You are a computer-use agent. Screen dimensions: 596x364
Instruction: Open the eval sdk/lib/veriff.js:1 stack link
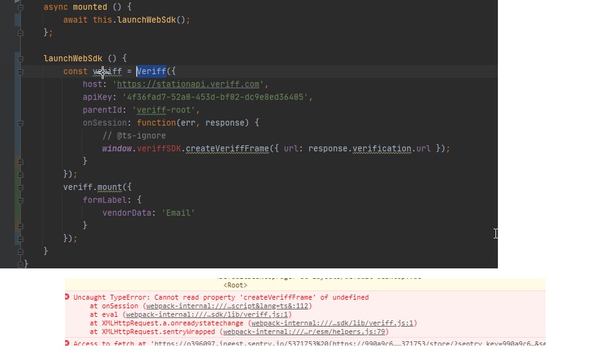click(x=207, y=314)
